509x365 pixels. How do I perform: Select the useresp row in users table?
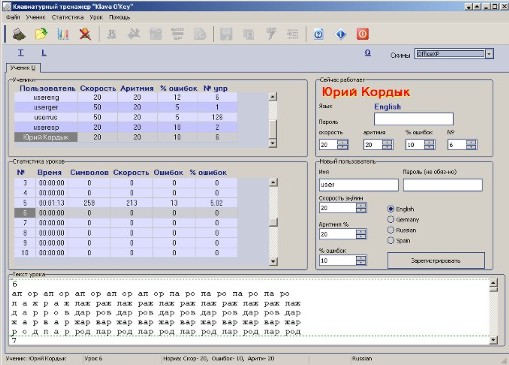click(126, 127)
